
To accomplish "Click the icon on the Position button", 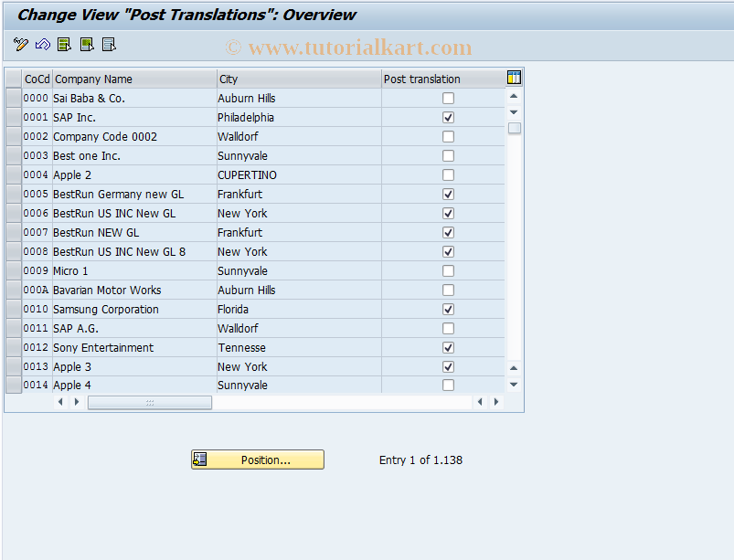I will click(x=200, y=460).
